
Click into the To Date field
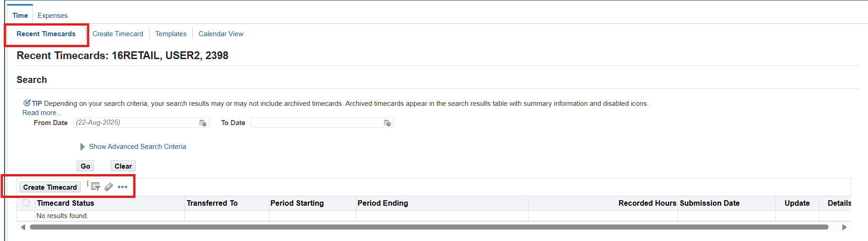tap(317, 123)
